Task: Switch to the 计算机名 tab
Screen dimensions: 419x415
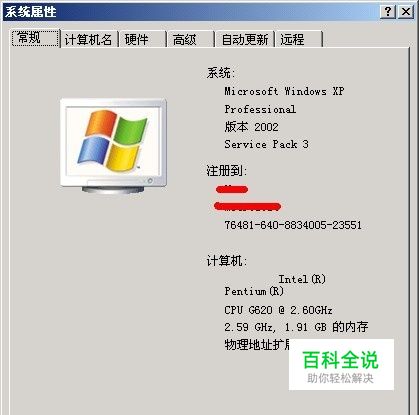Action: [x=88, y=40]
